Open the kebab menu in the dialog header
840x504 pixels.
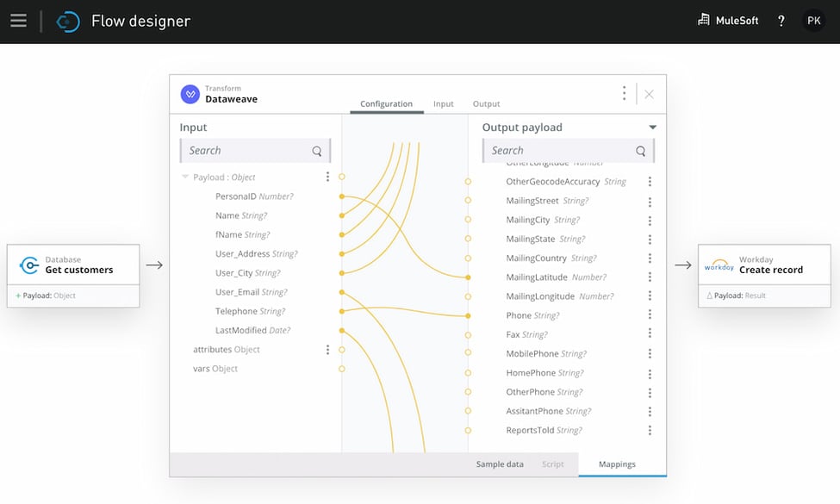[x=624, y=92]
